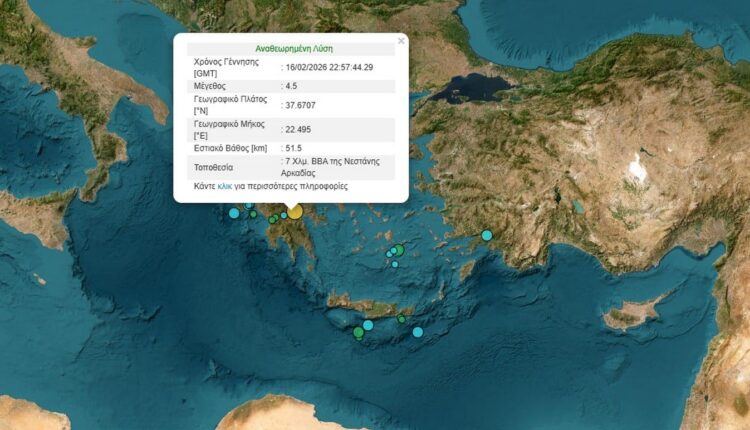Viewport: 750px width, 430px height.
Task: Click the longitude value 22.495
Action: click(x=300, y=129)
